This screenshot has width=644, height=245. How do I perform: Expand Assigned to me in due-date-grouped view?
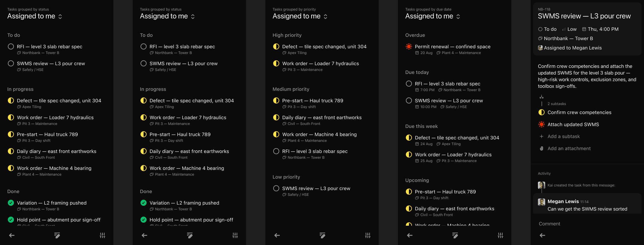point(432,16)
